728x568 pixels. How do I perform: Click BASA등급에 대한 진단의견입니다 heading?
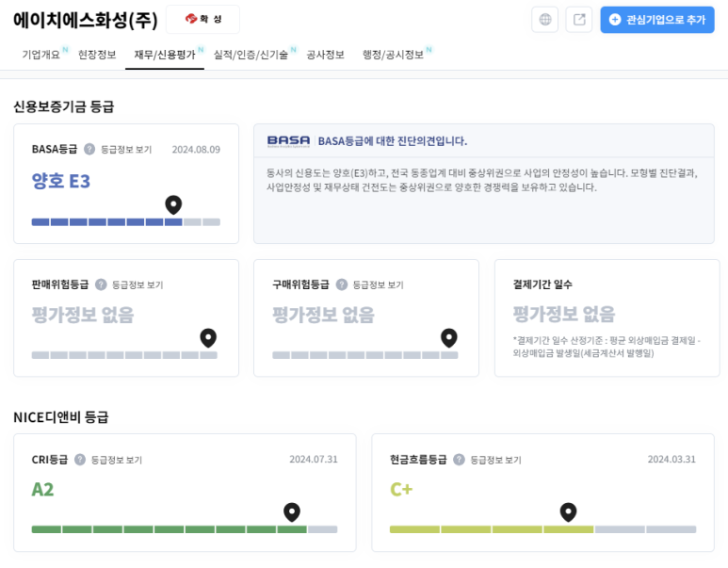(x=393, y=141)
